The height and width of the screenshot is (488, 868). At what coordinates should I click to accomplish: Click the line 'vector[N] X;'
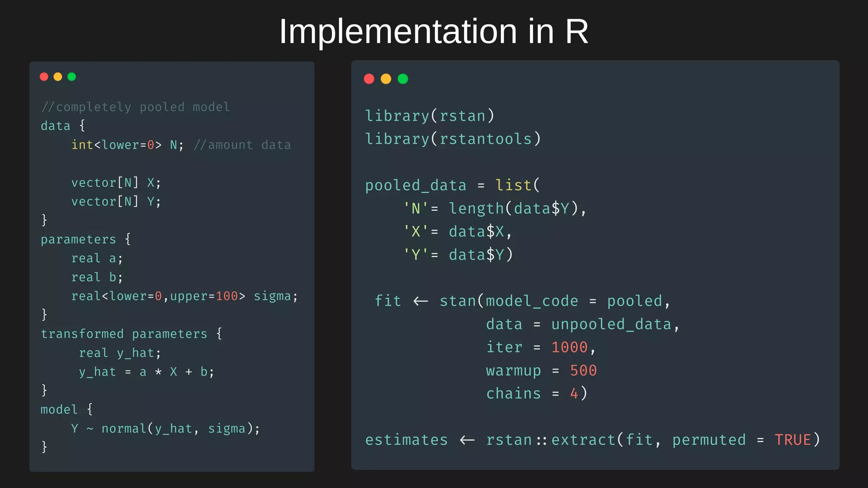tap(116, 183)
